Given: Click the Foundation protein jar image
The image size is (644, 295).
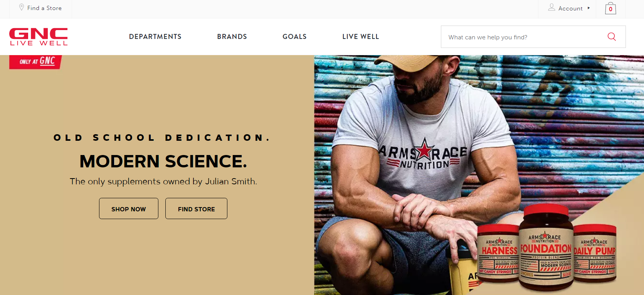Looking at the screenshot, I should pyautogui.click(x=545, y=248).
